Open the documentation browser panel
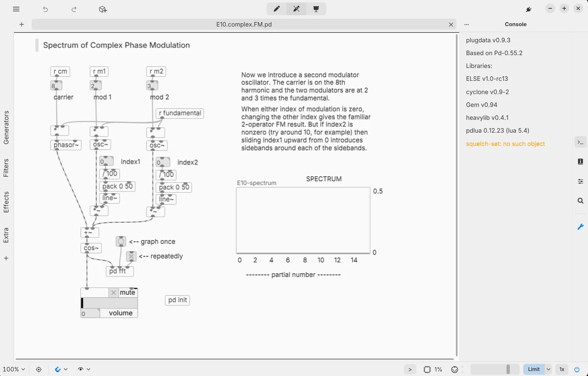This screenshot has height=376, width=588. (581, 161)
